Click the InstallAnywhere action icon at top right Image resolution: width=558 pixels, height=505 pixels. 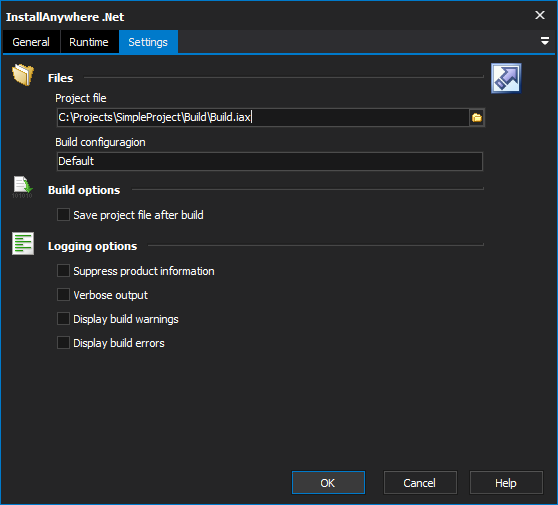506,78
